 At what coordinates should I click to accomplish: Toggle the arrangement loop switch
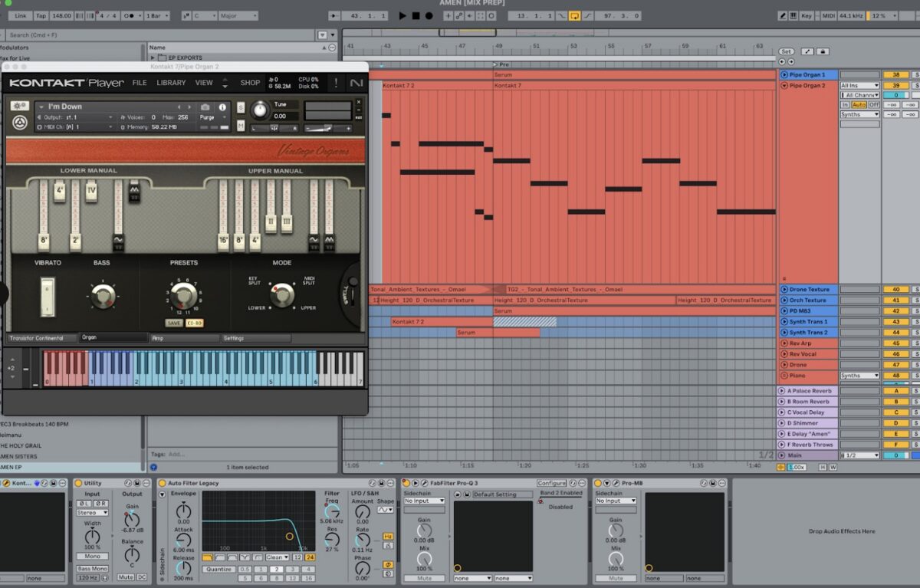[x=573, y=15]
